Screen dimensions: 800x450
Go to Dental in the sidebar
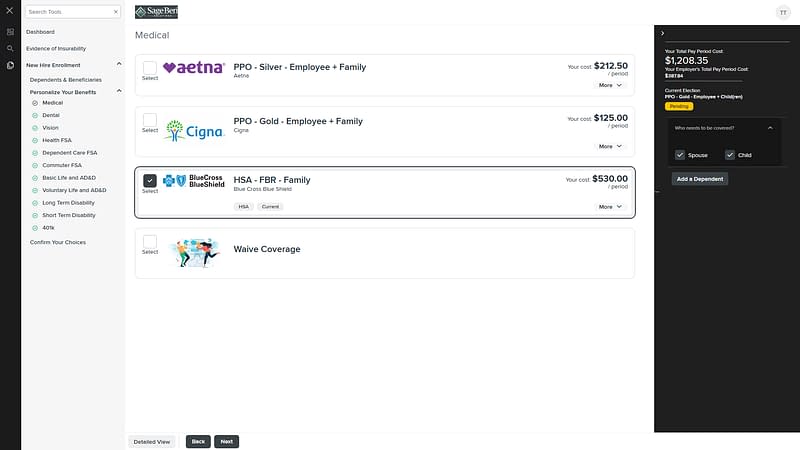tap(51, 115)
